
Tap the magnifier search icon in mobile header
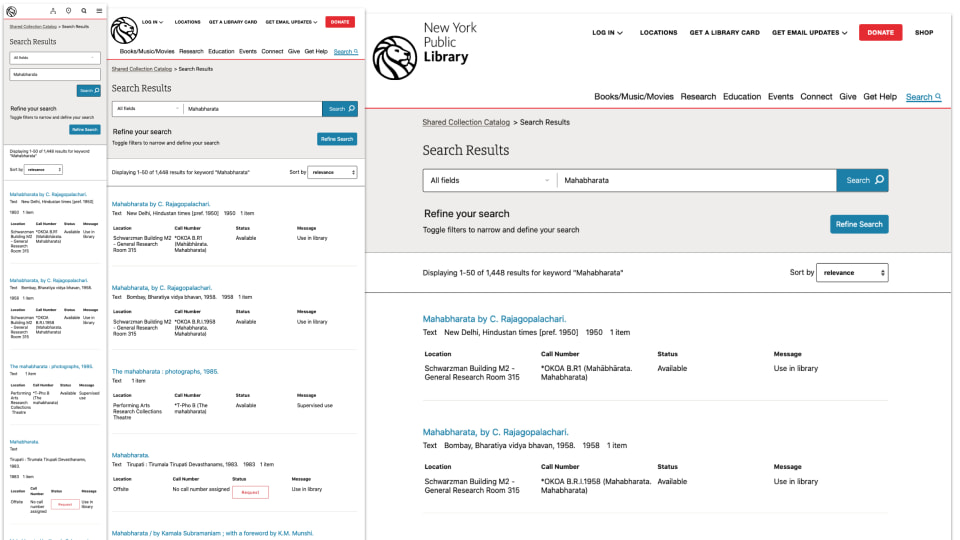coord(84,10)
